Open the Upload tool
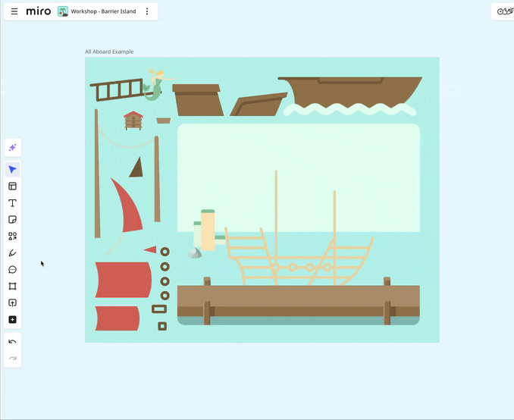The image size is (514, 420). [12, 303]
